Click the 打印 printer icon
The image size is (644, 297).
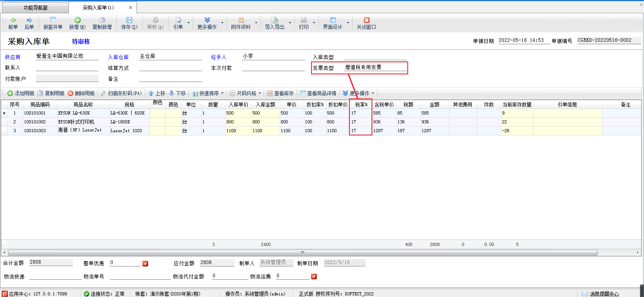pyautogui.click(x=304, y=20)
